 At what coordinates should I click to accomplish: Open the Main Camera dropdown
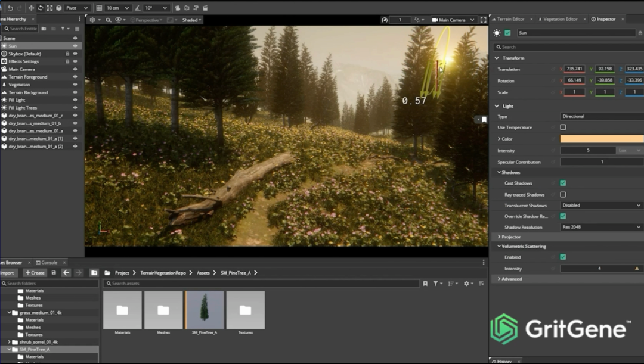tap(453, 20)
